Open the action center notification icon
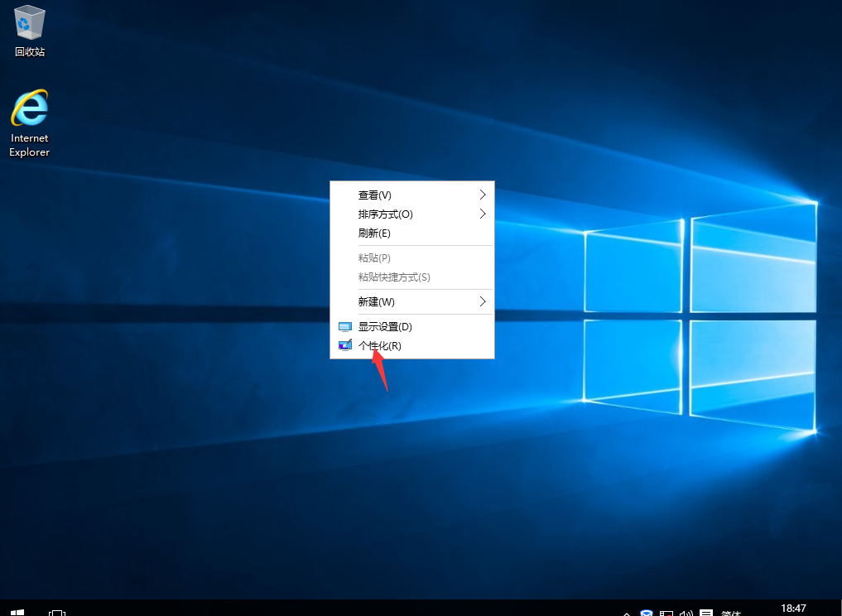Image resolution: width=842 pixels, height=616 pixels. click(705, 614)
